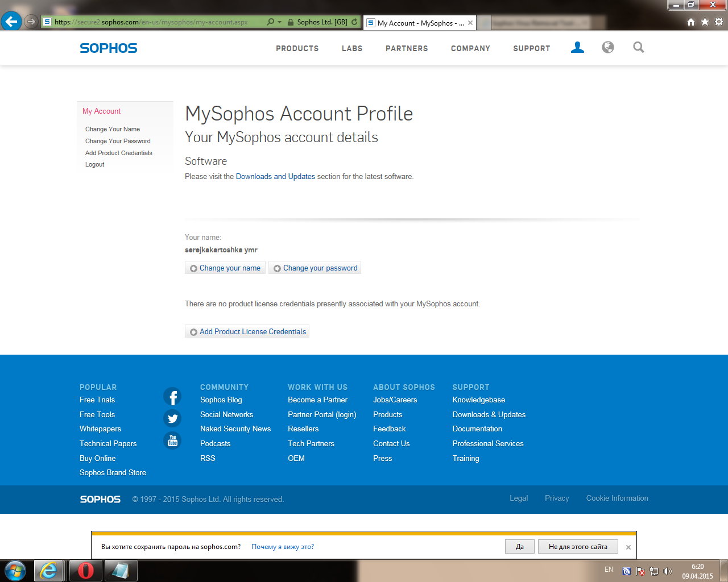Open Opera browser taskbar icon
728x582 pixels.
[86, 571]
